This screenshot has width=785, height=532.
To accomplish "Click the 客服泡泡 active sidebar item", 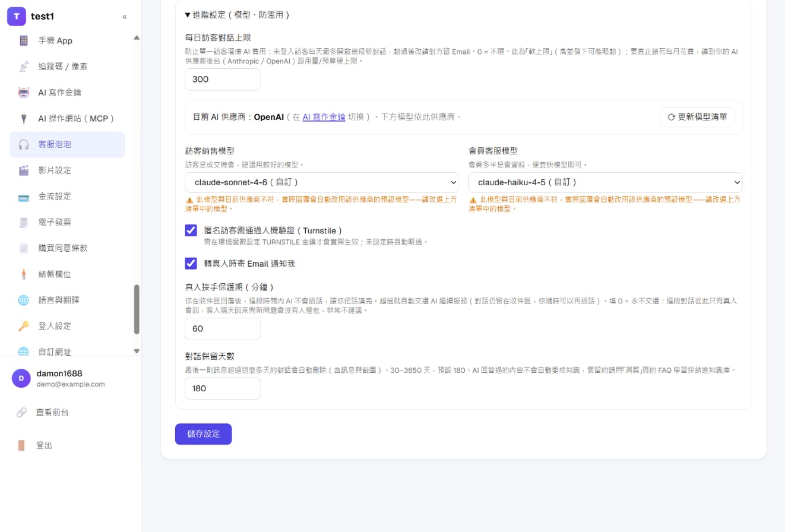I will click(67, 144).
